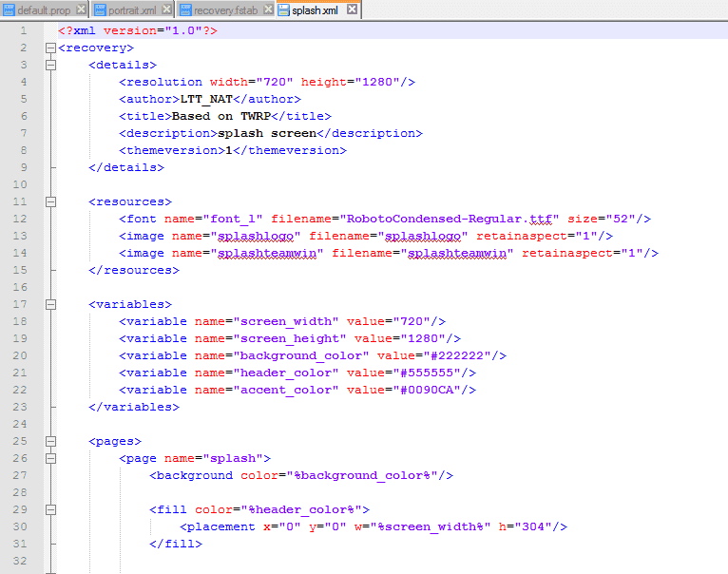The height and width of the screenshot is (574, 728).
Task: Click the splash.xml file icon
Action: click(283, 10)
